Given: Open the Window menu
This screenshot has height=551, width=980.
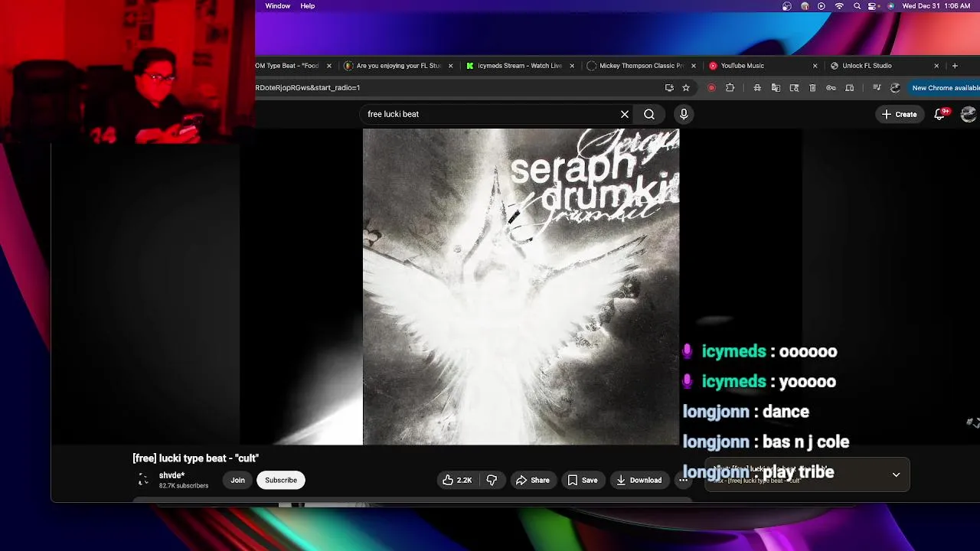Looking at the screenshot, I should point(278,6).
